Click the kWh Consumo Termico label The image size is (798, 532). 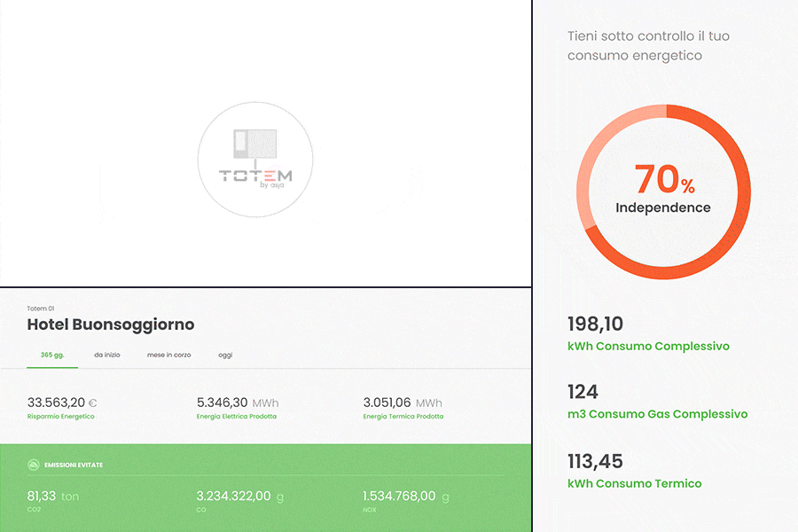coord(634,483)
